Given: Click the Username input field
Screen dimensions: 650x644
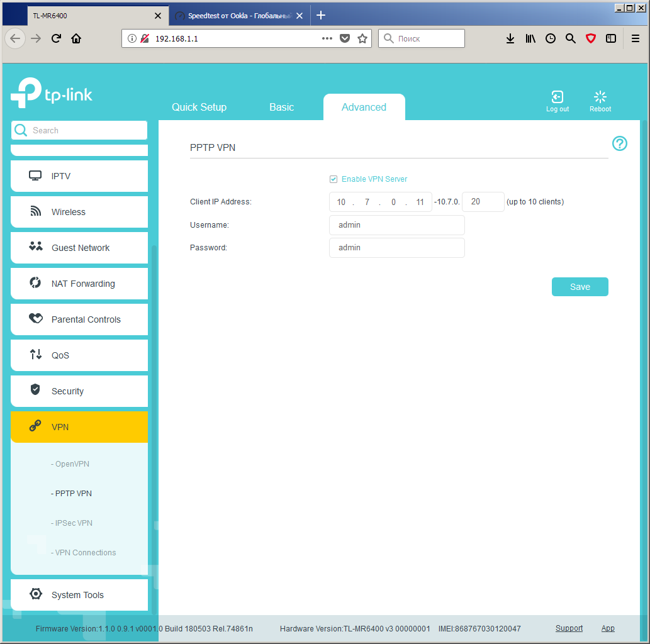Looking at the screenshot, I should click(x=396, y=225).
